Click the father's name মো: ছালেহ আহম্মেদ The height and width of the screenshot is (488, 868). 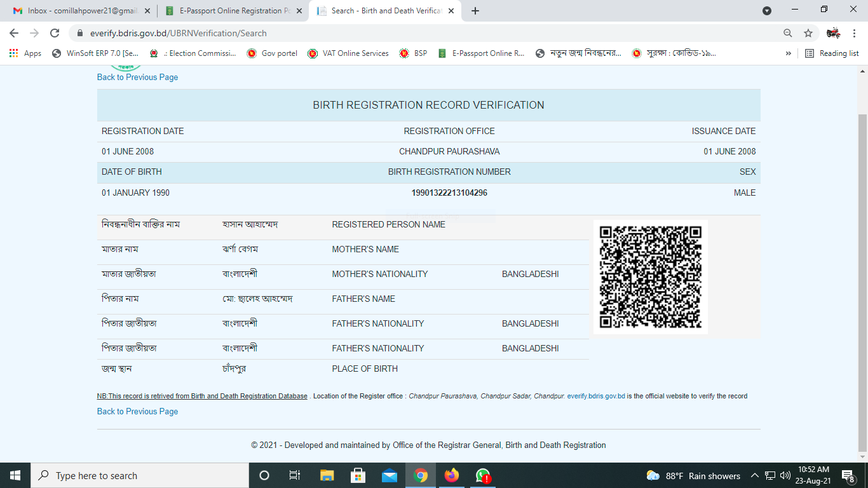point(257,299)
